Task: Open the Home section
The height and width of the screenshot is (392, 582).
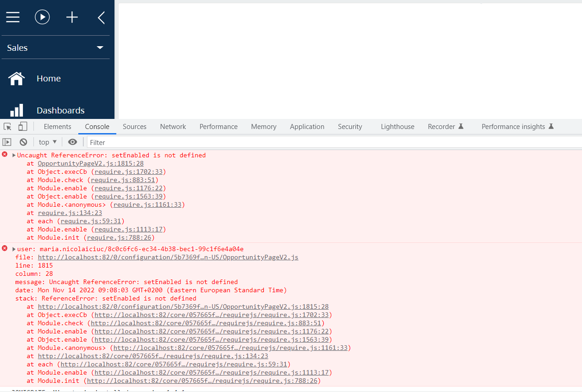Action: click(x=49, y=79)
